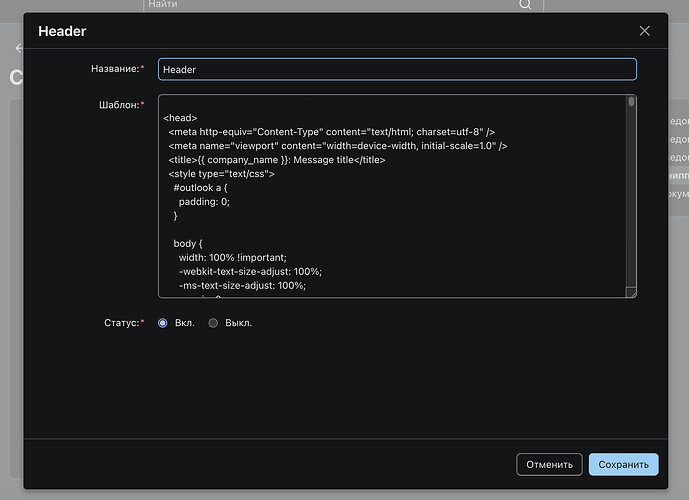Click the '<title>{{ company_name }}' line

[276, 160]
